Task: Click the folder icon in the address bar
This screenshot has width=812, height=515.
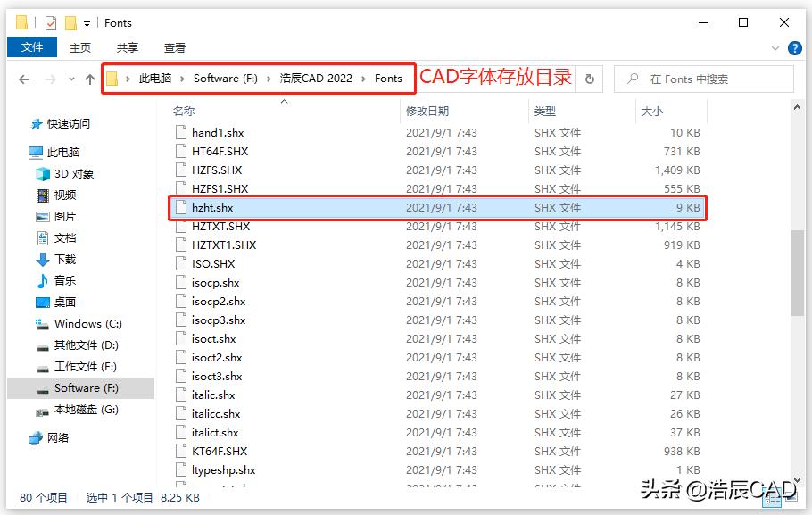Action: pyautogui.click(x=112, y=79)
